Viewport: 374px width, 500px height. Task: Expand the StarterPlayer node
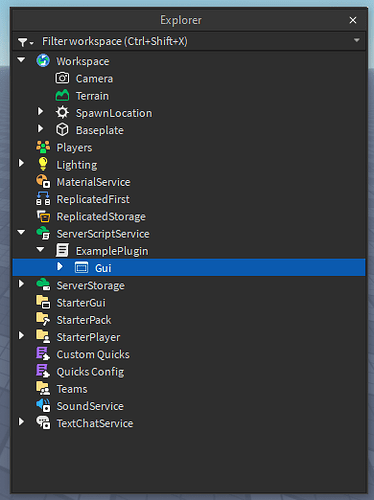point(21,336)
